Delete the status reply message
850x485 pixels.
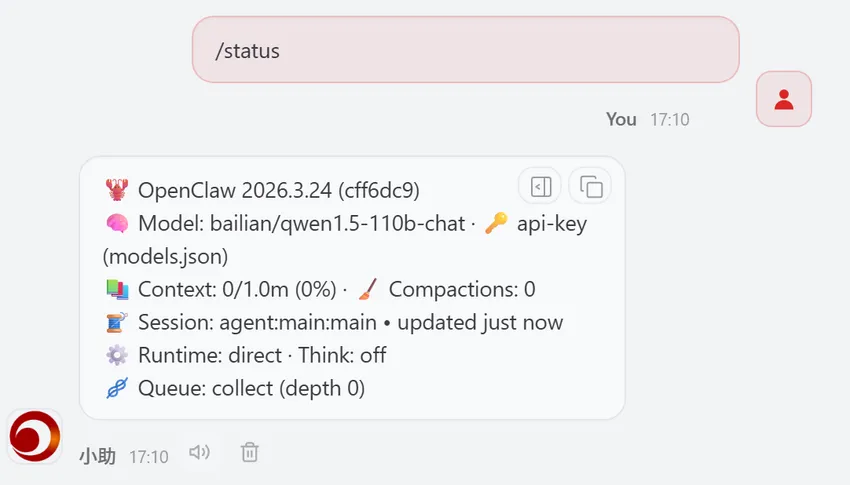(249, 452)
